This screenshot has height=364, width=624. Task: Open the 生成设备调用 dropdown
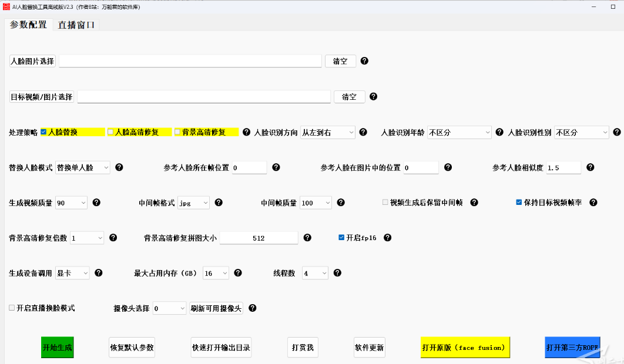tap(73, 273)
